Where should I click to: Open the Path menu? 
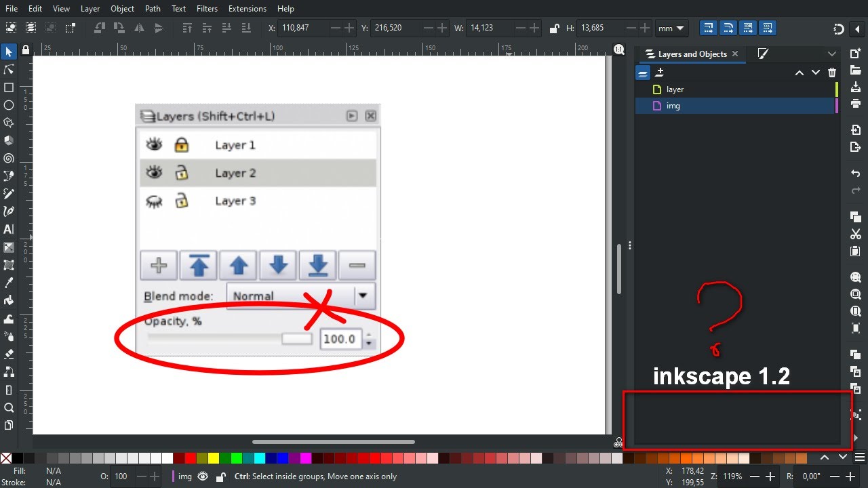153,9
